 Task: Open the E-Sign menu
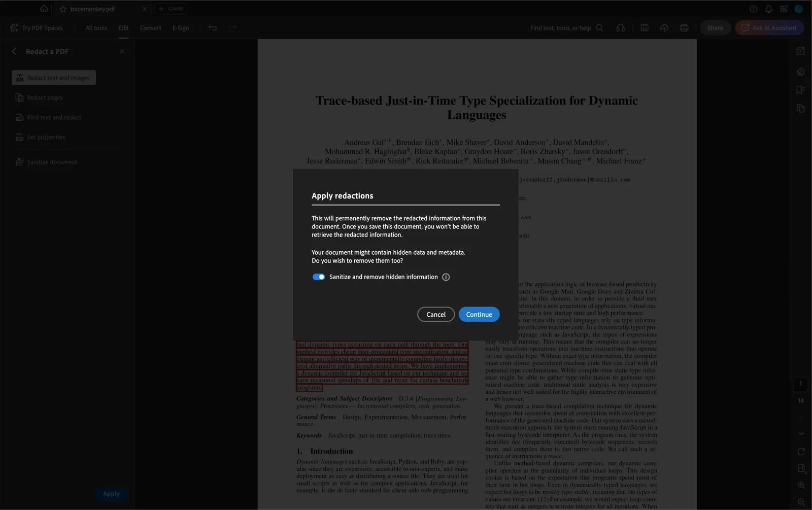(181, 28)
